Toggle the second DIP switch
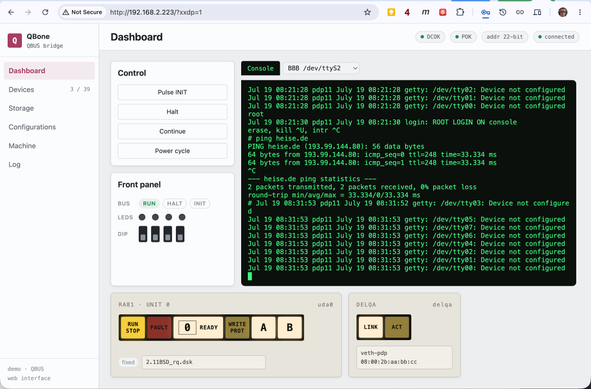Screen dimensions: 591x389 (155, 234)
